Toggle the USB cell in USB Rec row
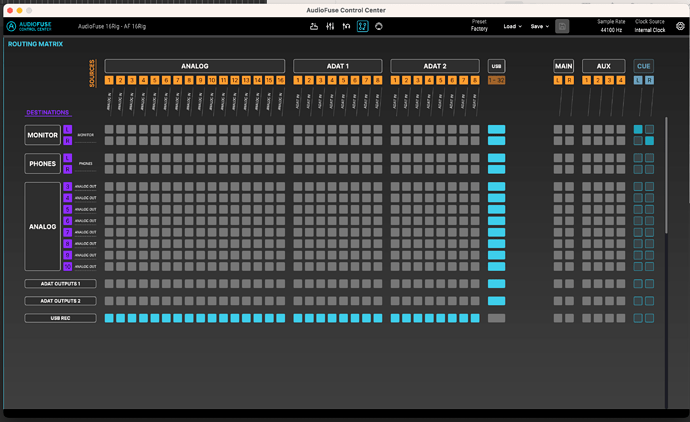Screen dimensions: 690x422 point(496,318)
